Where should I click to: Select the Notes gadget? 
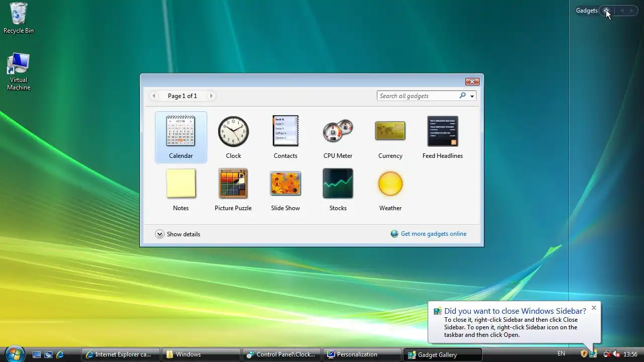coord(181,190)
